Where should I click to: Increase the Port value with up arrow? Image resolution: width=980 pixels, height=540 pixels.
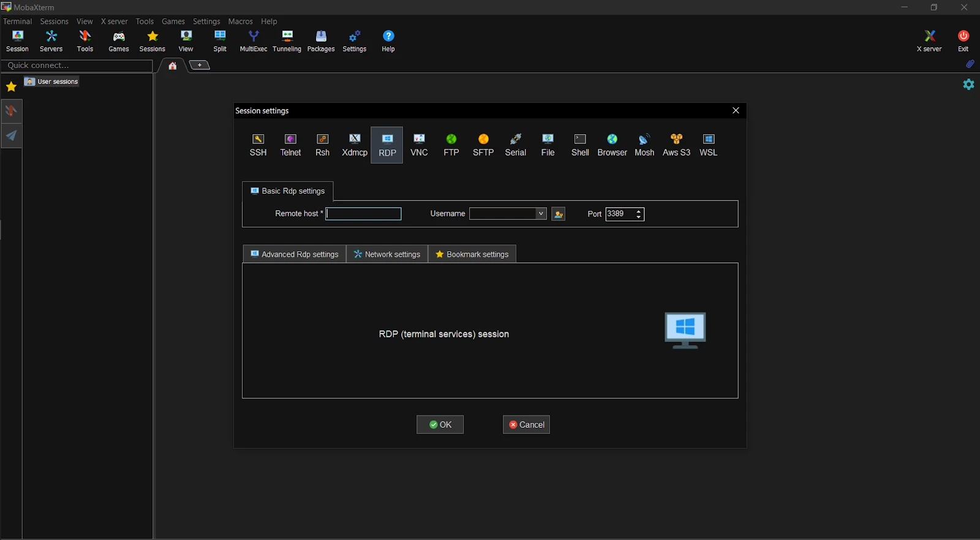[639, 211]
